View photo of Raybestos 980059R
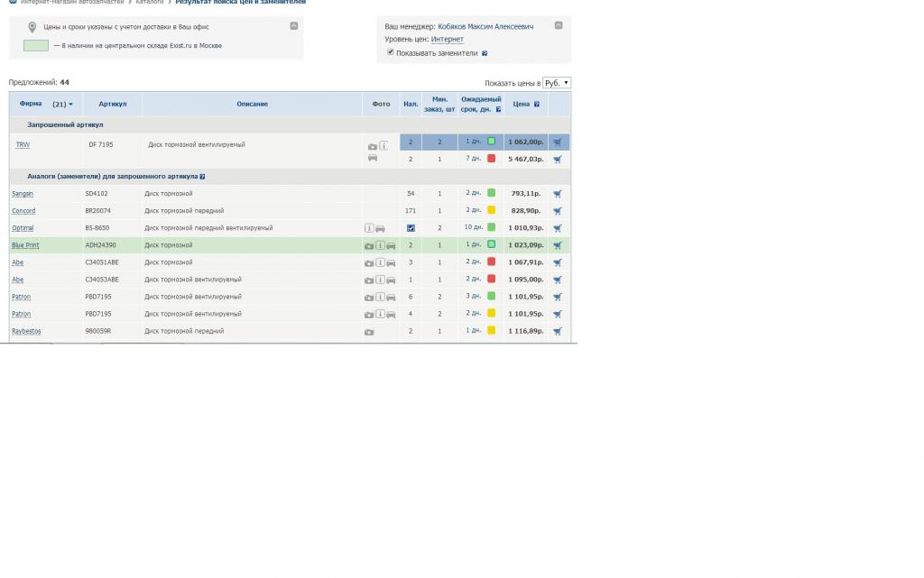Screen dimensions: 924x578 [369, 332]
